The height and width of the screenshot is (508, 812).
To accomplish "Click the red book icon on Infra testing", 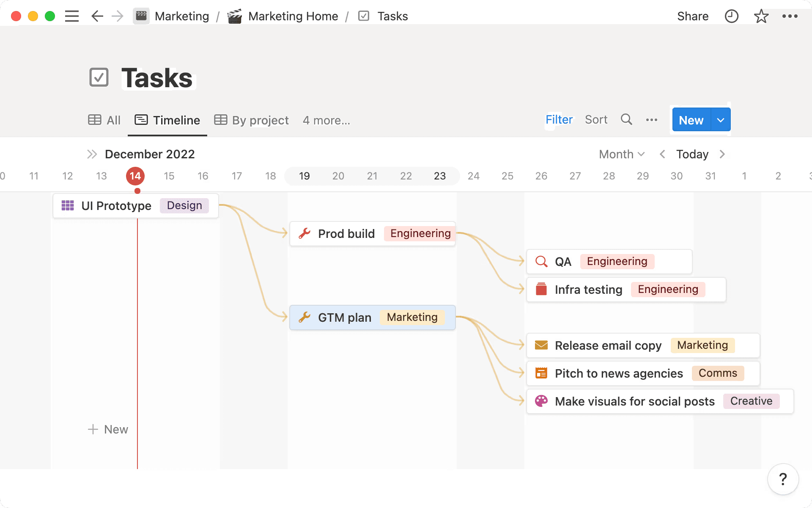I will 541,289.
